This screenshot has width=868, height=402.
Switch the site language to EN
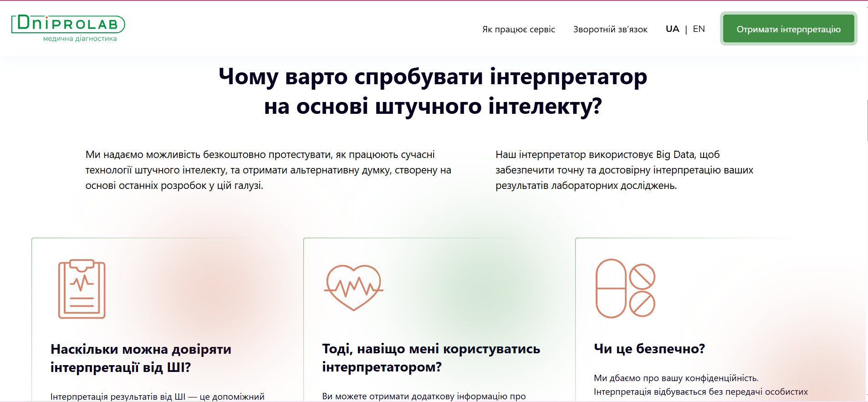699,29
